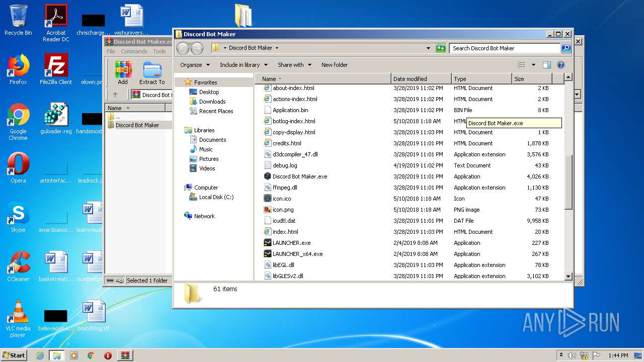This screenshot has height=362, width=644.
Task: Open guloader.reg desktop file
Action: [56, 119]
